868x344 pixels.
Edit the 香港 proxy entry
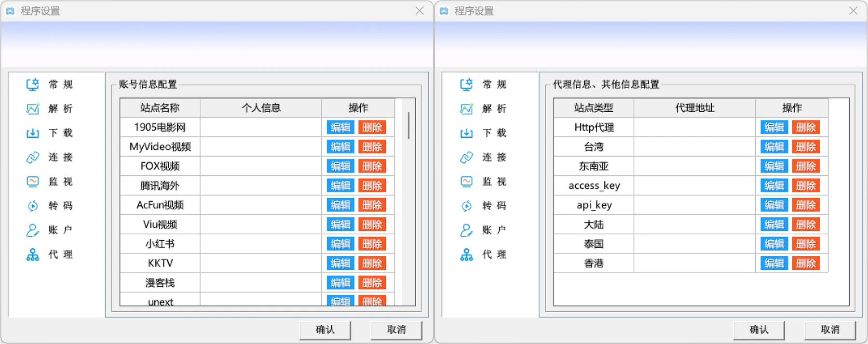coord(774,263)
